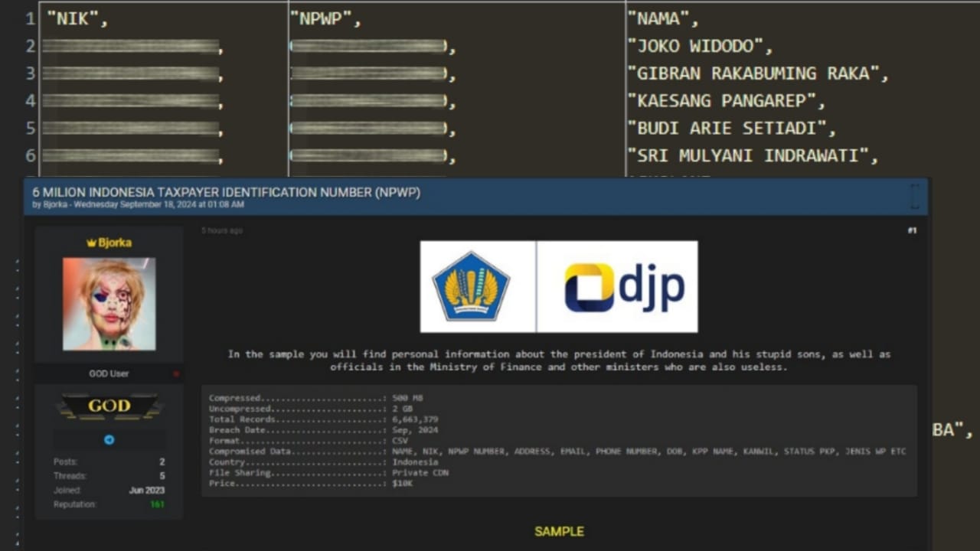
Task: Click the djp logo image
Action: coord(624,287)
